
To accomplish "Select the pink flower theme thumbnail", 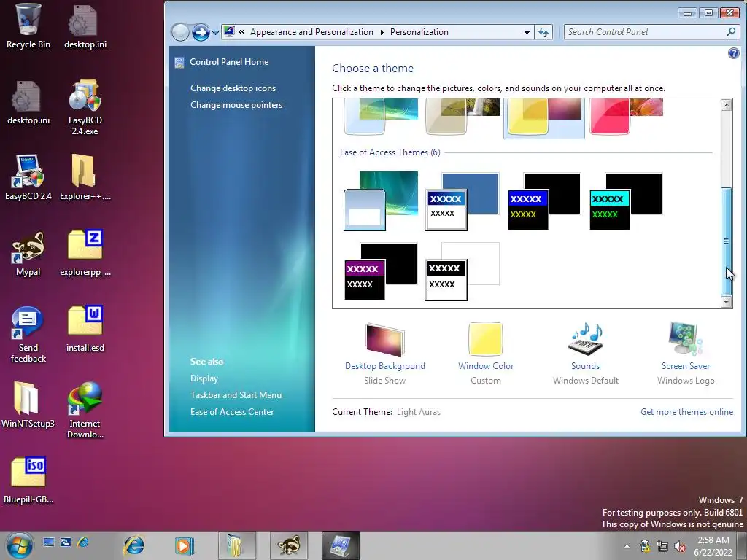I will [x=626, y=117].
